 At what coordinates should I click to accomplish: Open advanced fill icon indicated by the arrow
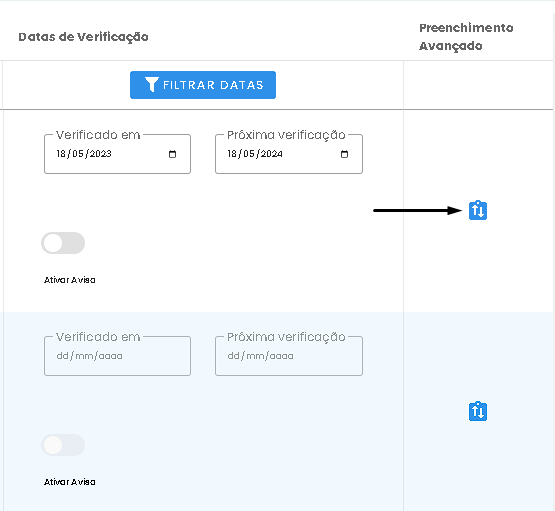click(x=478, y=210)
